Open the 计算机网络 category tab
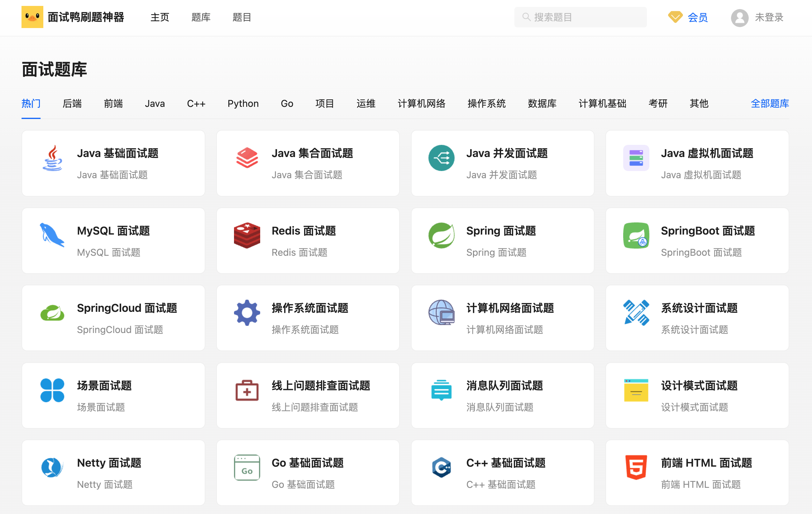 click(x=421, y=103)
